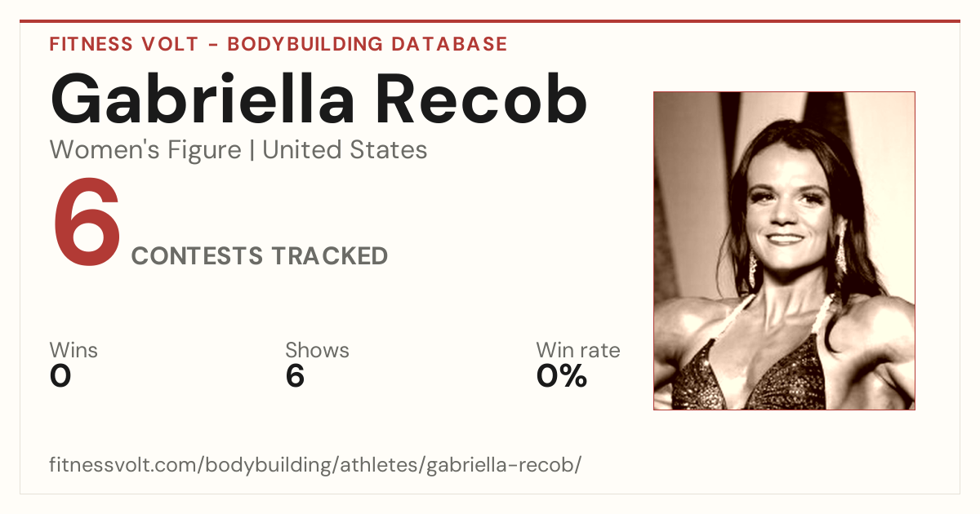Select the Shows value 6
This screenshot has height=514, width=980.
point(295,376)
